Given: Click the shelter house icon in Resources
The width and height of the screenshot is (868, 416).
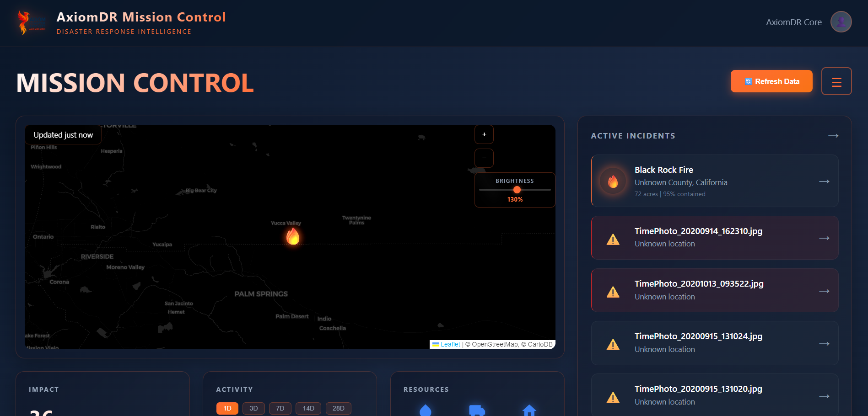Looking at the screenshot, I should point(530,410).
